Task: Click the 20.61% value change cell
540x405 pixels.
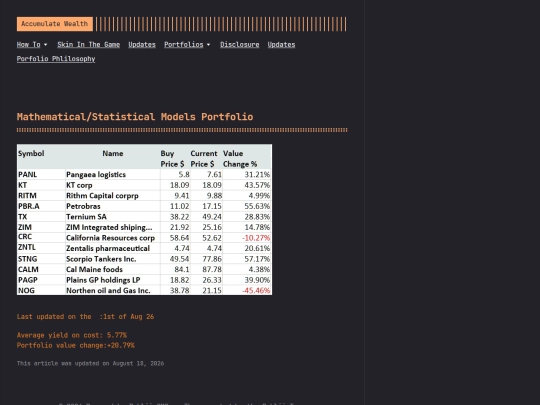Action: click(247, 248)
